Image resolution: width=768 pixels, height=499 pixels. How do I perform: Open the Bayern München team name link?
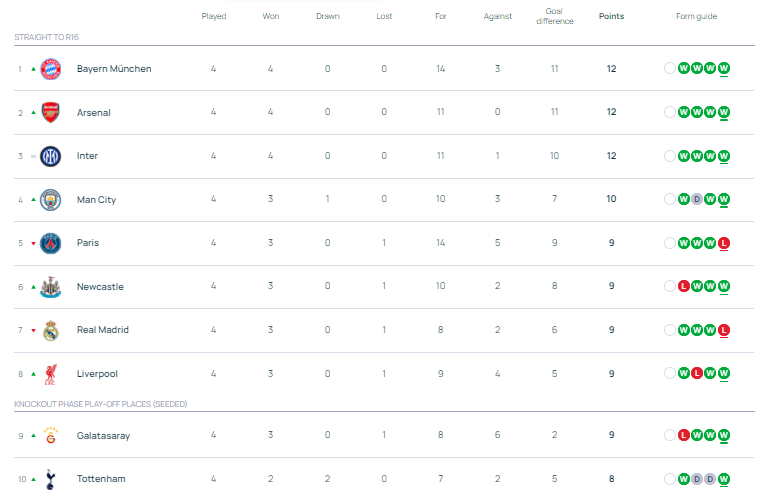(114, 69)
